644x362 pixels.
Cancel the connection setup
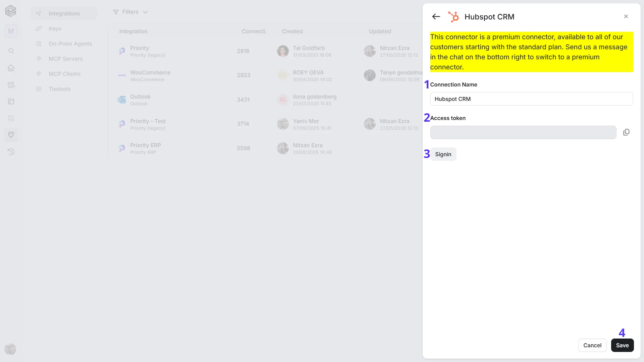click(x=592, y=345)
